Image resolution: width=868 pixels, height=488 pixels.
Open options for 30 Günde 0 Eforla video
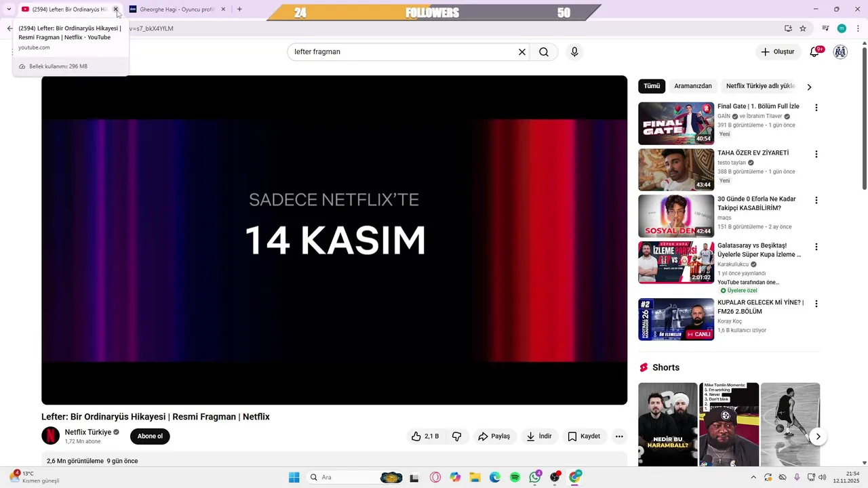pyautogui.click(x=816, y=200)
